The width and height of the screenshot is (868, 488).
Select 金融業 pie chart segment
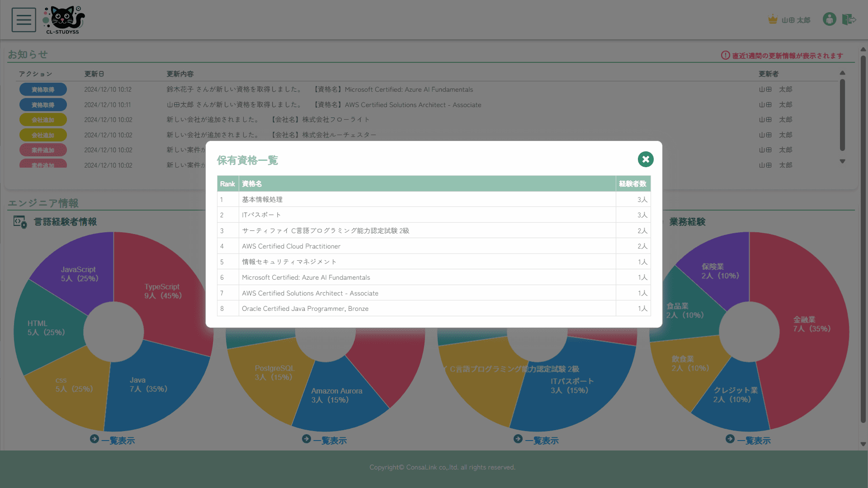point(809,343)
